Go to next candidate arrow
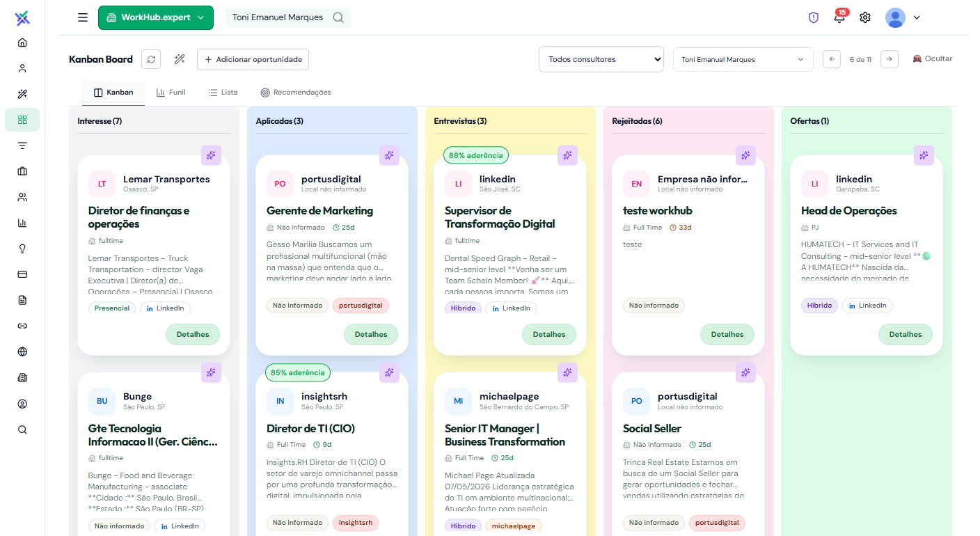The width and height of the screenshot is (980, 536). point(889,59)
